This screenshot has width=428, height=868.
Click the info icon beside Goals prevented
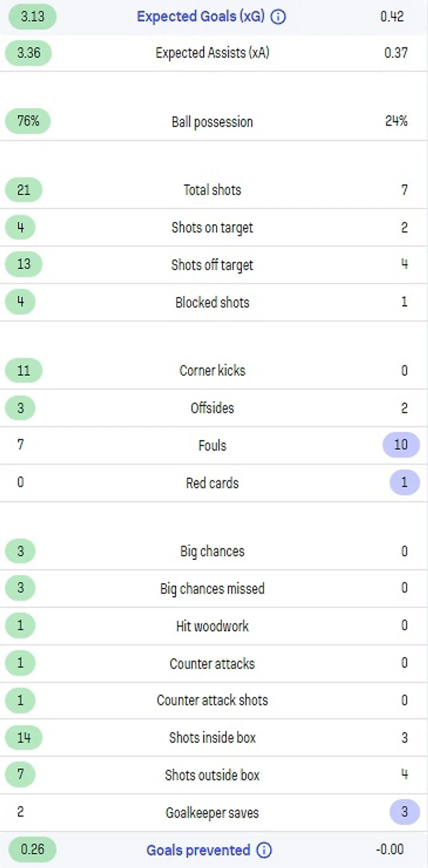[264, 850]
